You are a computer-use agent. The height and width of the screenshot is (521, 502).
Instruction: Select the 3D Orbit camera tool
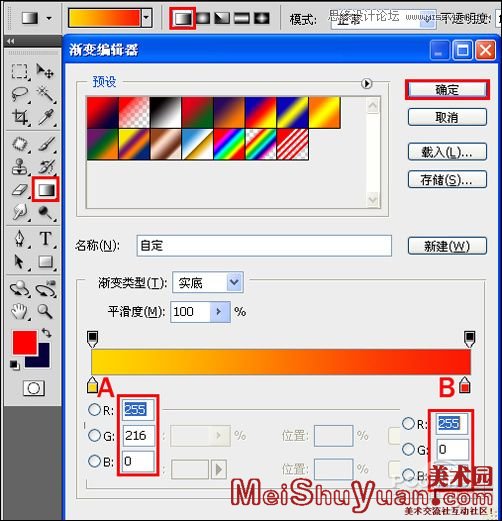45,289
